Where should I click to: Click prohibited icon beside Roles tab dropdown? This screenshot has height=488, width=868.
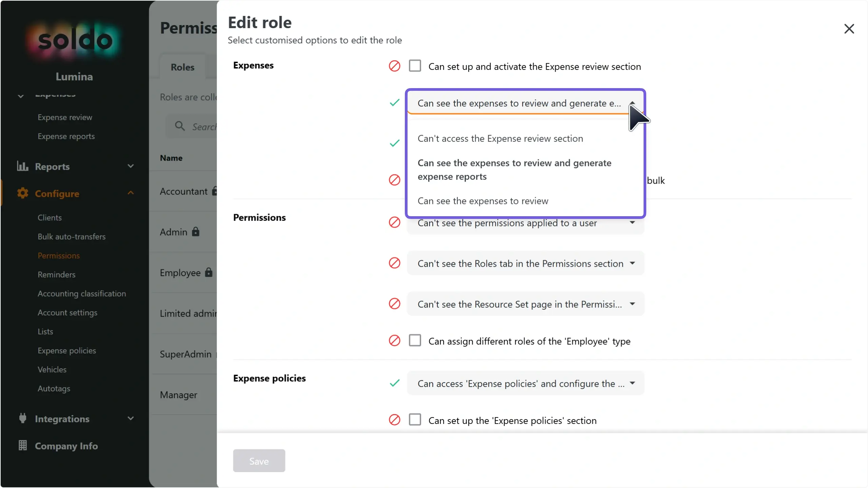click(x=394, y=263)
